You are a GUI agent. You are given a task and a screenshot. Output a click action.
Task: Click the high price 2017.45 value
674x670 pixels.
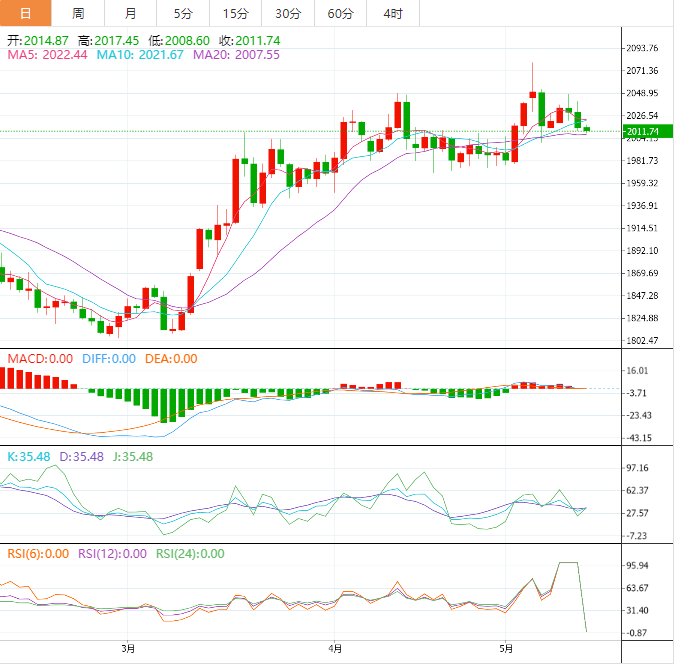point(116,41)
